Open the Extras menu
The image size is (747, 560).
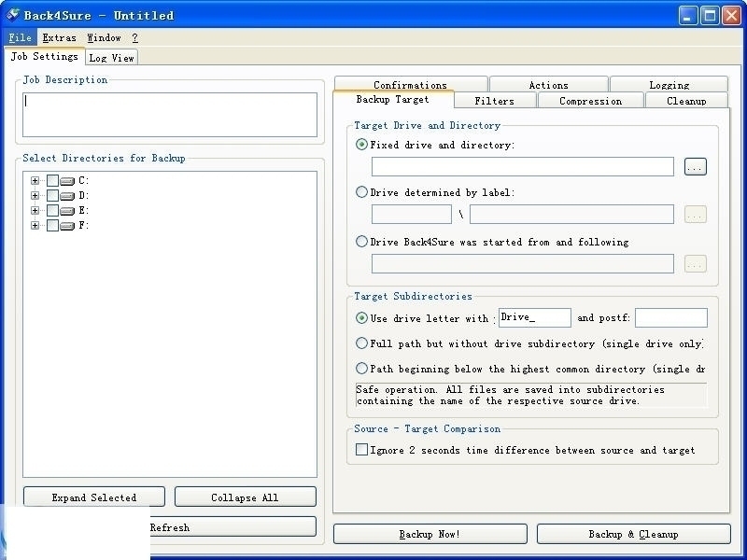coord(59,37)
